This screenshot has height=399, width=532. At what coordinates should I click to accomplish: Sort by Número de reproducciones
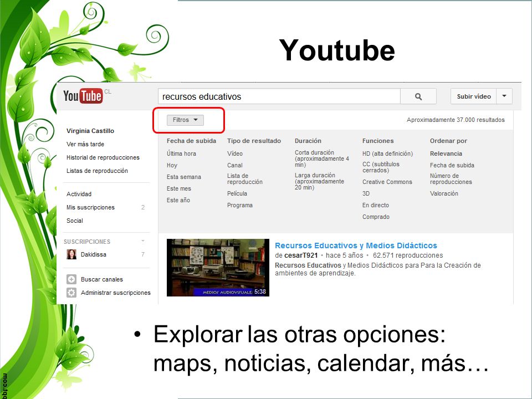(451, 179)
